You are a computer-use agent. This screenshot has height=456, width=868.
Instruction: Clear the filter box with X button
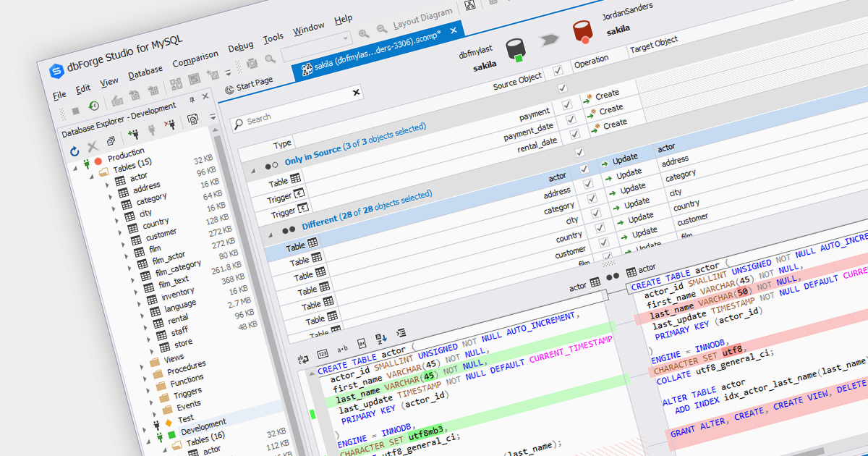click(356, 93)
